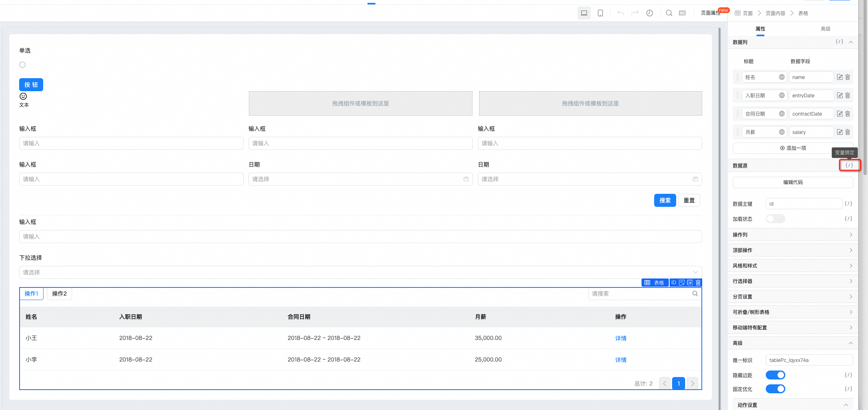The image size is (868, 410).
Task: Click variable binding icon beside 加载状态
Action: coord(848,219)
